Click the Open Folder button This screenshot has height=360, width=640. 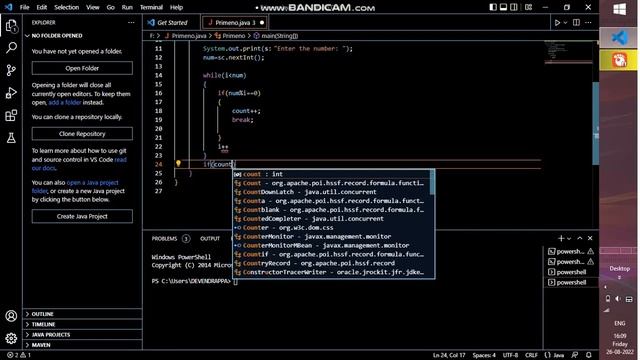tap(82, 68)
